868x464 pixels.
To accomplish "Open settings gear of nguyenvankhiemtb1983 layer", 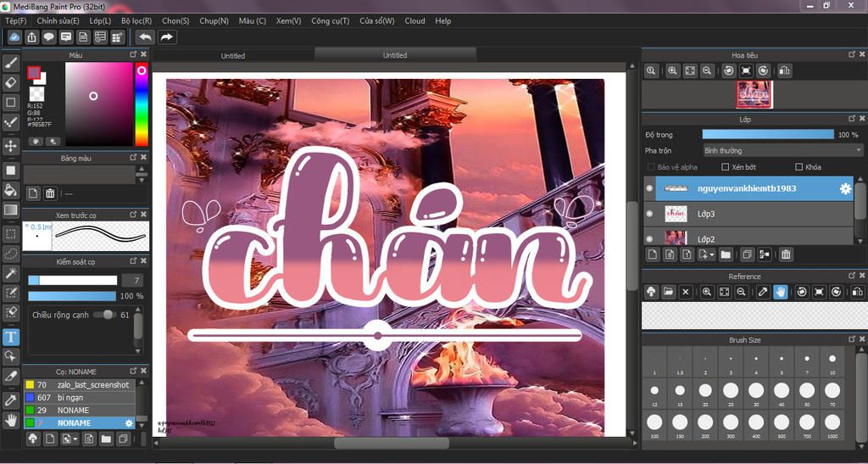I will tap(845, 189).
